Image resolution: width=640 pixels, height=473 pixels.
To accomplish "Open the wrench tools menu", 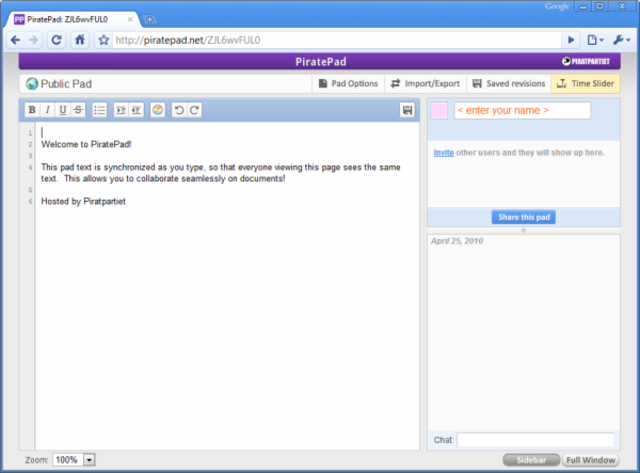I will [x=622, y=40].
